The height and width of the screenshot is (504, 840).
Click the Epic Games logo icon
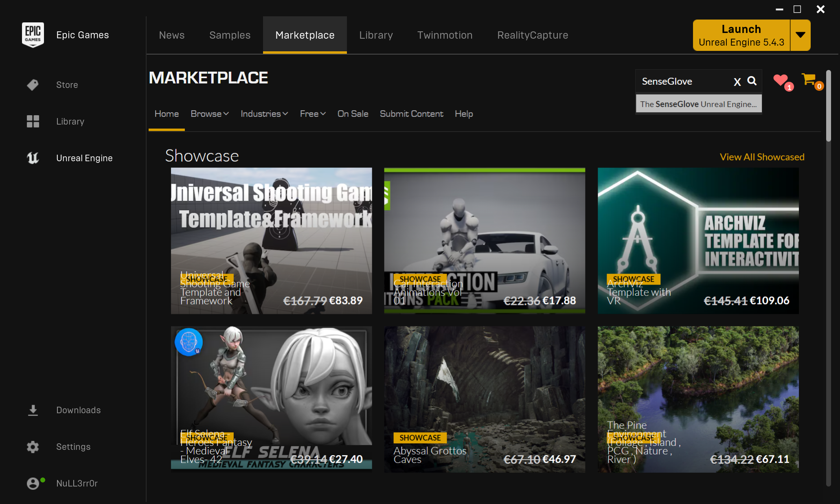tap(33, 35)
